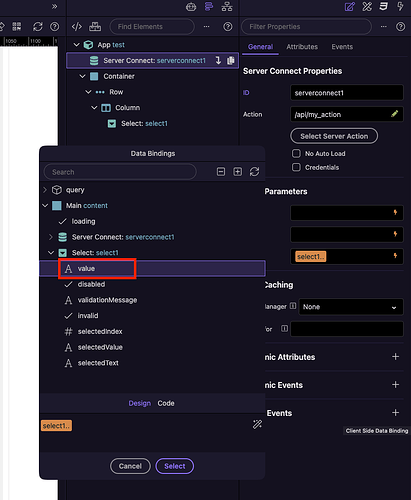The height and width of the screenshot is (500, 411).
Task: Switch to Code binding mode
Action: coord(166,403)
